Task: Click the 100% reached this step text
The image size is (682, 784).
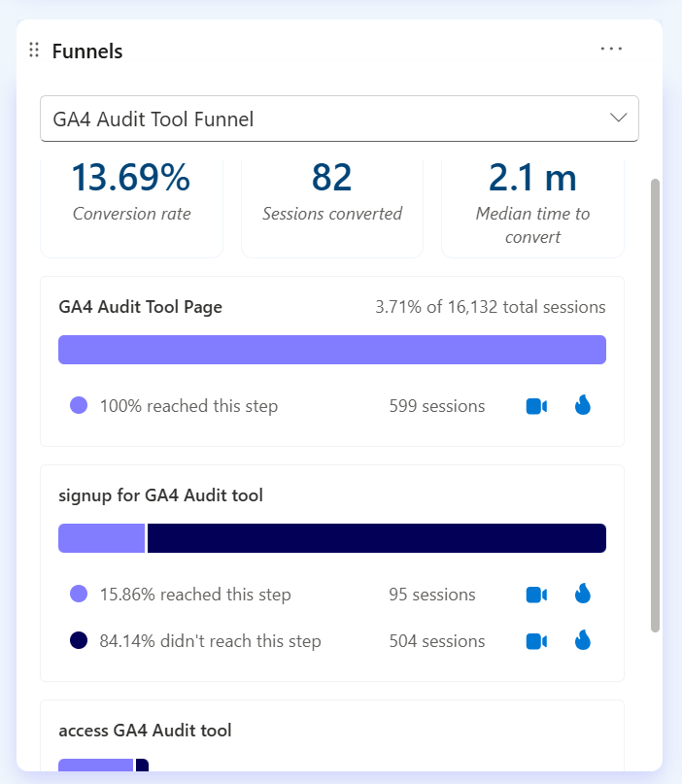Action: [188, 406]
